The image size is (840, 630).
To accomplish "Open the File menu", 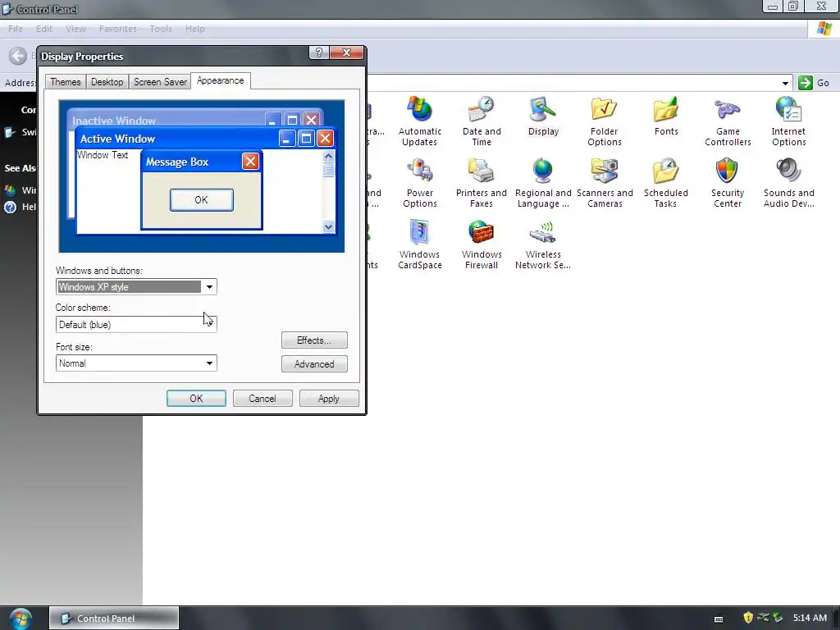I will pos(16,29).
